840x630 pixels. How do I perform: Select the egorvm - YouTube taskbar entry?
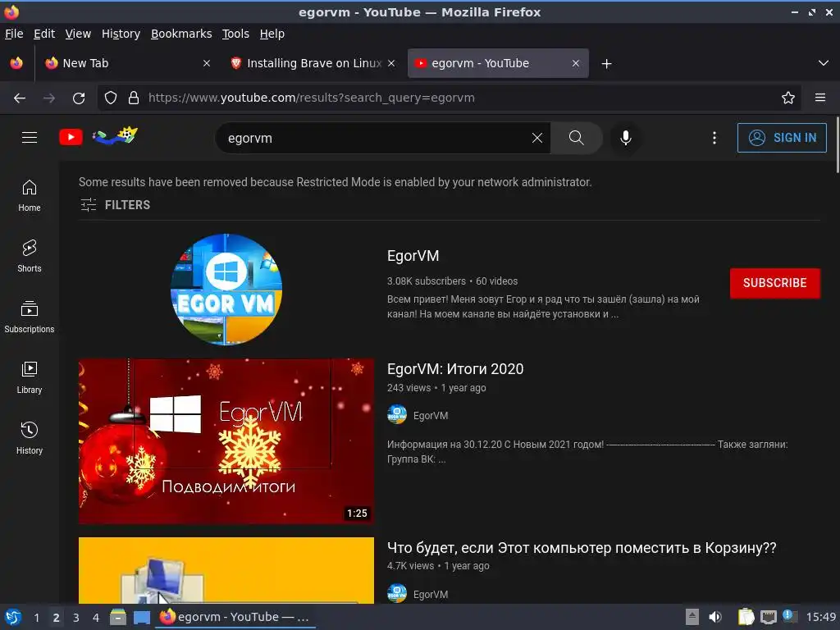tap(235, 617)
